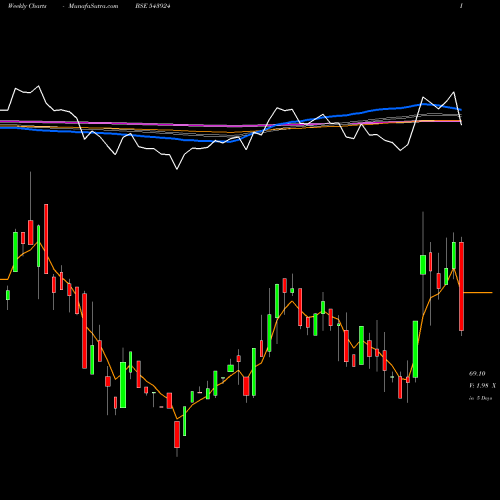This screenshot has height=500, width=500.
Task: Click the "BSE 543924" symbol label
Action: tap(153, 6)
